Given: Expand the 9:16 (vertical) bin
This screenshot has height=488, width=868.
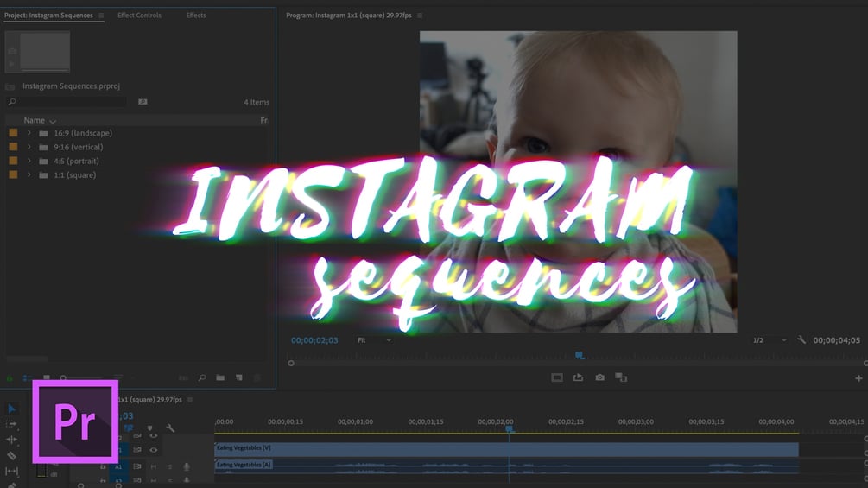Looking at the screenshot, I should pos(29,147).
